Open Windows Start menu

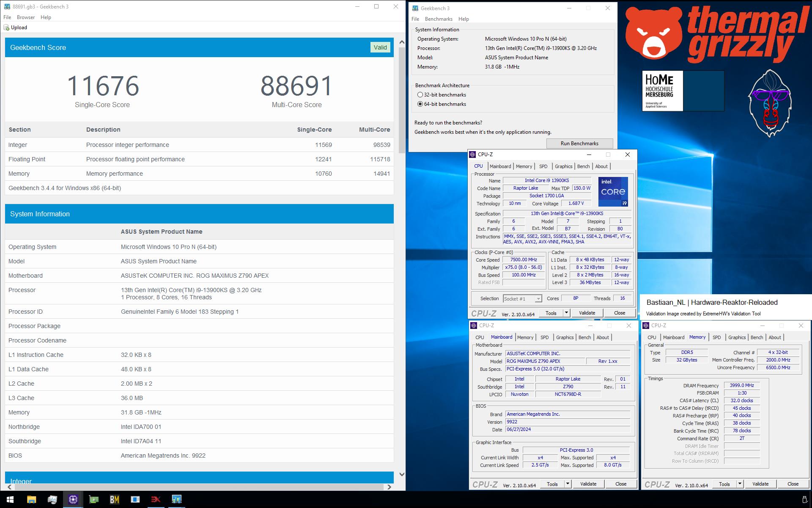[10, 500]
